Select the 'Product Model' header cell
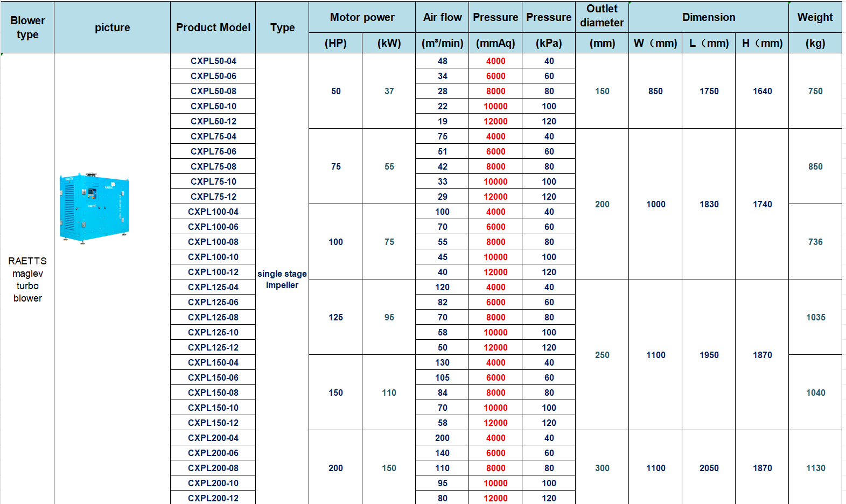The width and height of the screenshot is (846, 504). tap(213, 27)
